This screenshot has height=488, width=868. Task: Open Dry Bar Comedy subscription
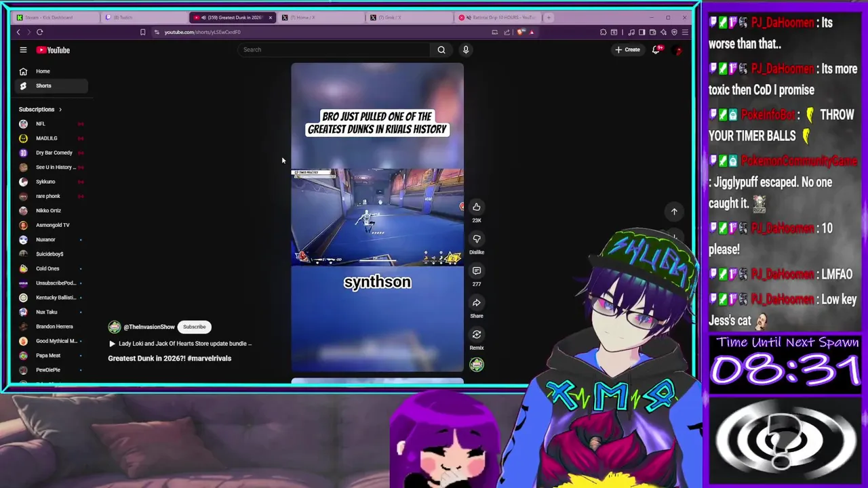[x=51, y=152]
